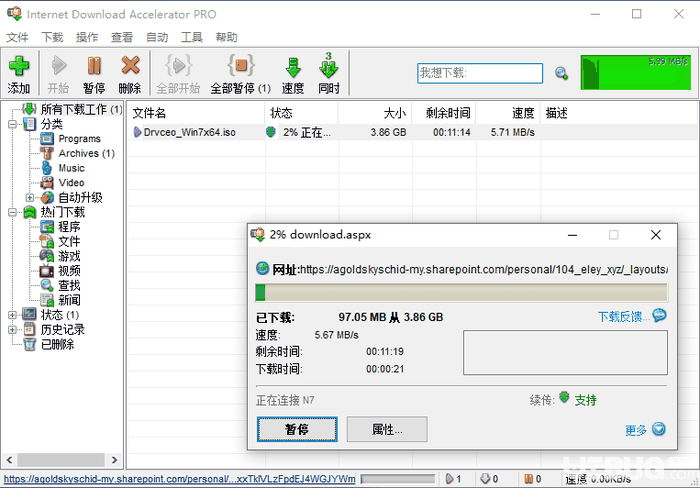Click the 我想下载 search input field
This screenshot has height=488, width=700.
pyautogui.click(x=480, y=73)
